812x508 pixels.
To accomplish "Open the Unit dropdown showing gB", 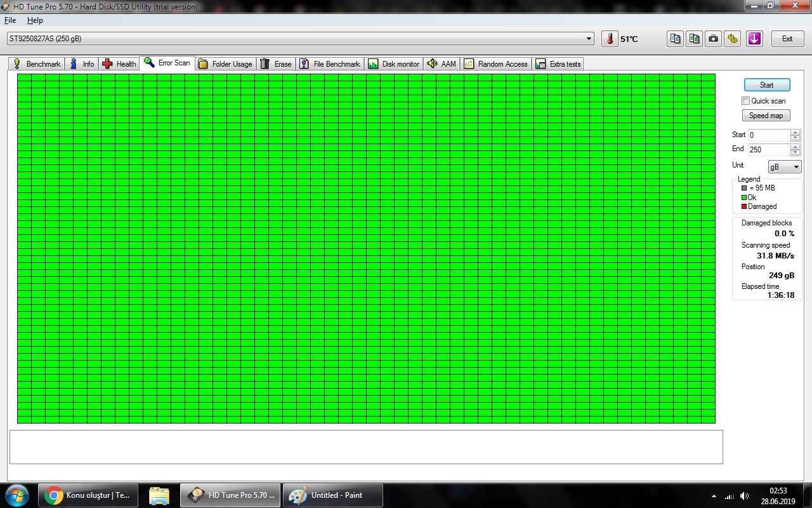I will 785,167.
